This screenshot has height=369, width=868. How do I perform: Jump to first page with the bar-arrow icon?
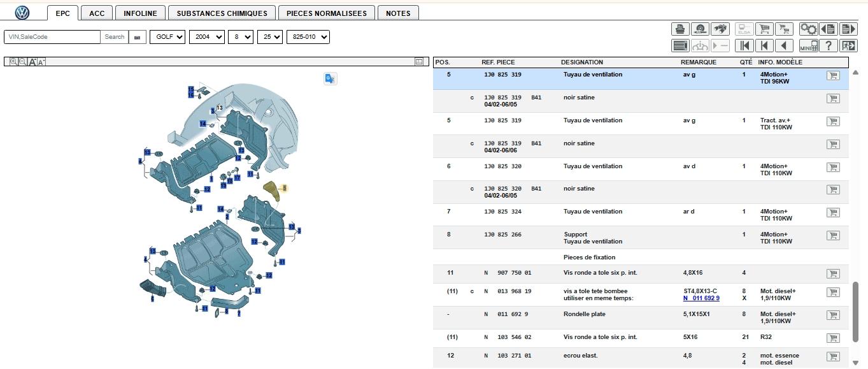coord(744,46)
